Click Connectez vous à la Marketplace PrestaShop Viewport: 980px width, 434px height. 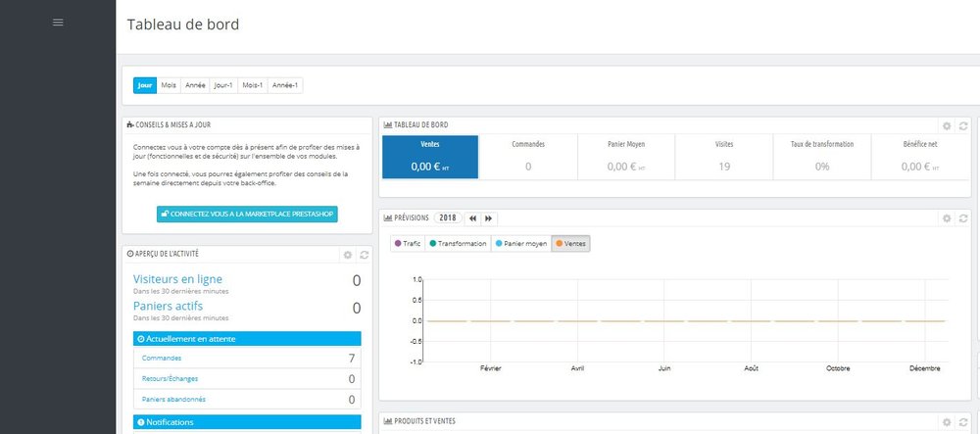click(248, 215)
